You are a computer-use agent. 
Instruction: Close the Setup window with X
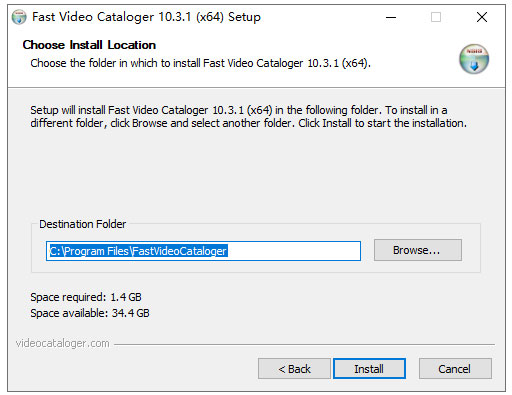pyautogui.click(x=482, y=17)
